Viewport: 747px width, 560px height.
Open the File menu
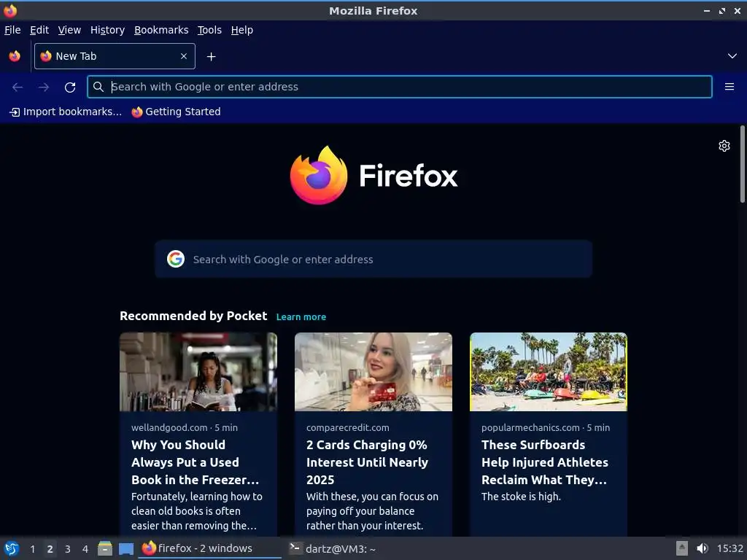12,30
